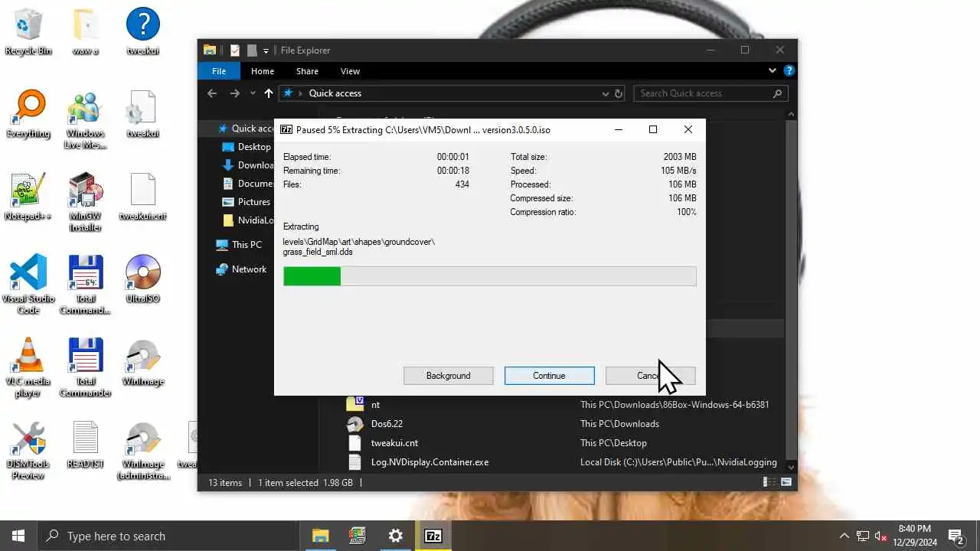Screen dimensions: 980x551
Task: Select Pictures in the navigation pane
Action: pos(247,202)
